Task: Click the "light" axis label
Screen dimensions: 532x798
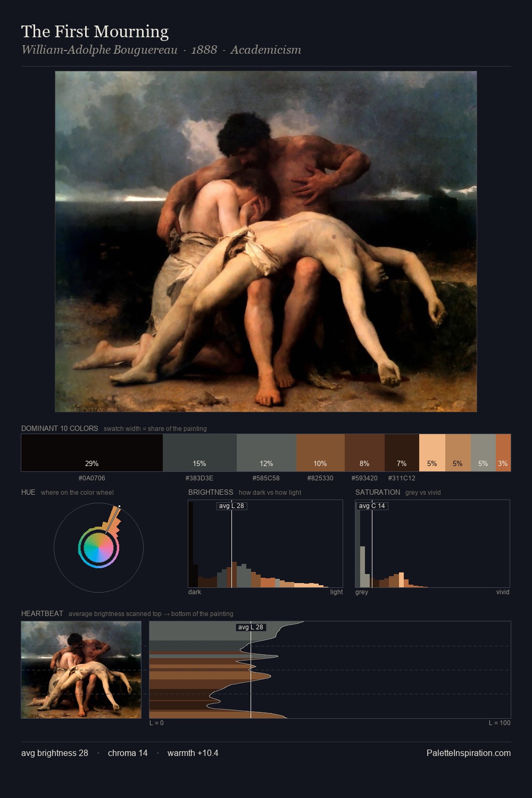Action: (336, 592)
